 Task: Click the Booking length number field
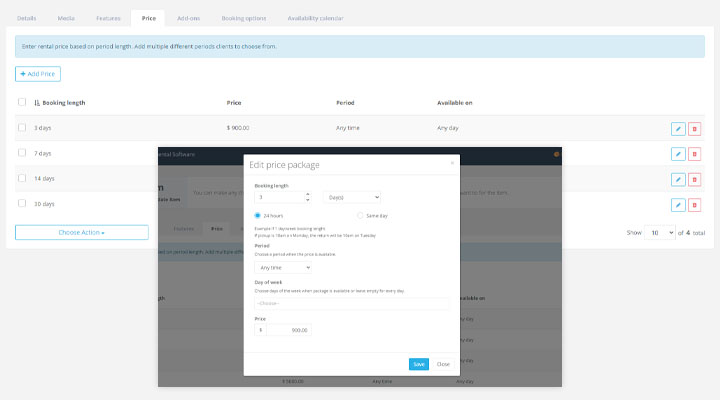click(x=279, y=197)
